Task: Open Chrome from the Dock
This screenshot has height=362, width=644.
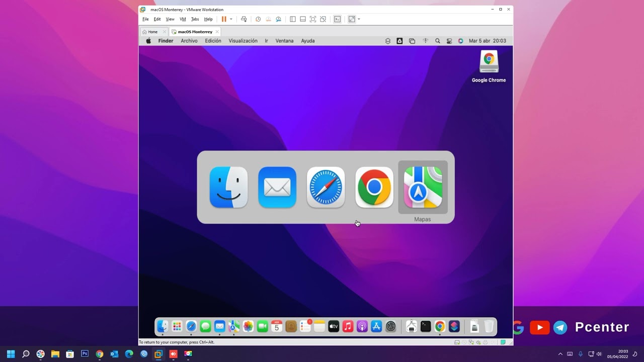Action: (x=440, y=327)
